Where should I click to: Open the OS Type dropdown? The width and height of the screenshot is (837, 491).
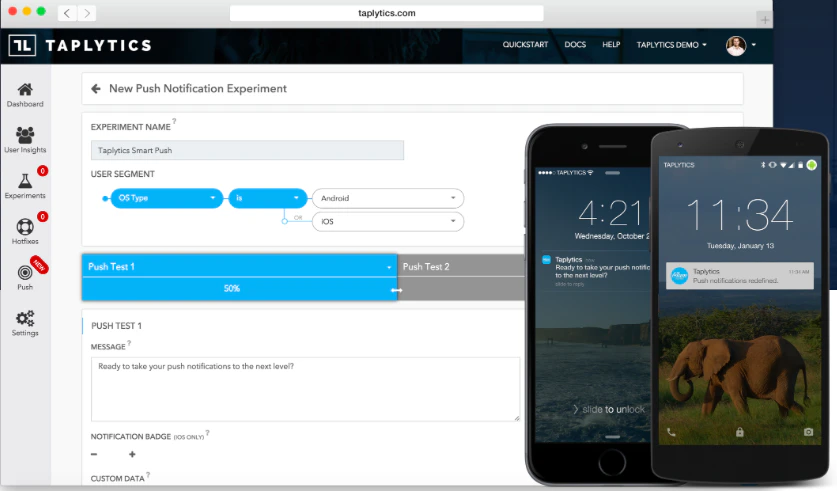click(167, 198)
